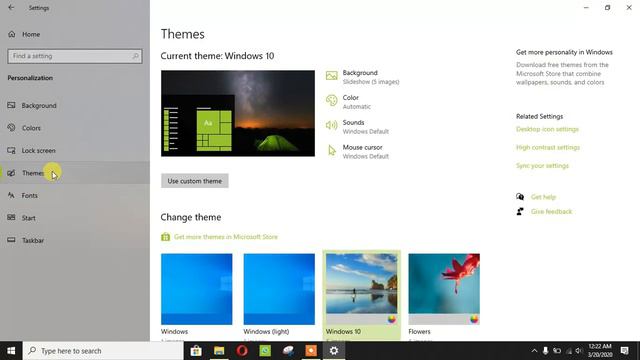Click the taskbar 'Type here to search' box
This screenshot has width=640, height=360.
tap(103, 351)
